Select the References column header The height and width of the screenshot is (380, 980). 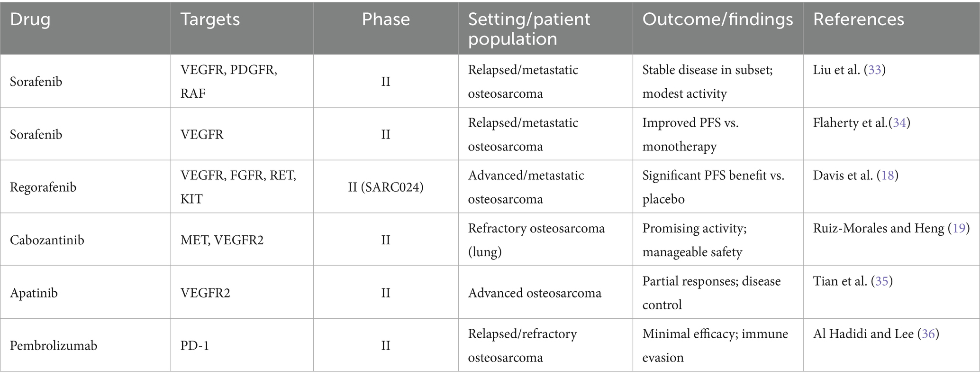858,19
